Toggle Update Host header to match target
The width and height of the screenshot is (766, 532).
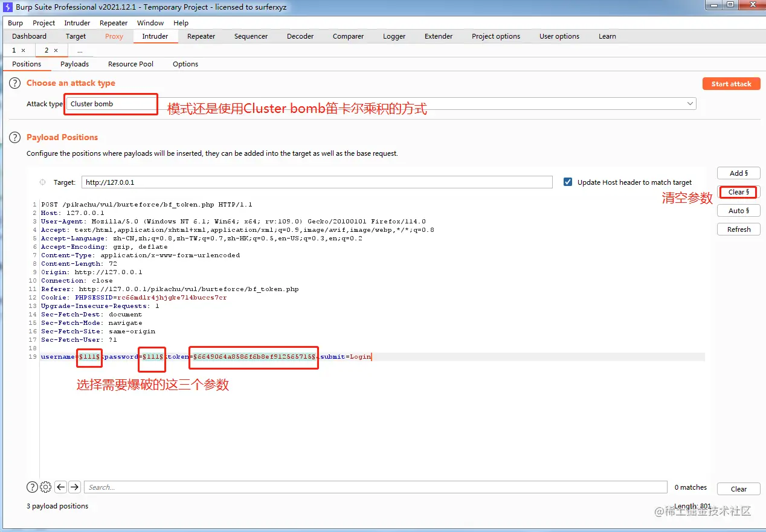(567, 182)
